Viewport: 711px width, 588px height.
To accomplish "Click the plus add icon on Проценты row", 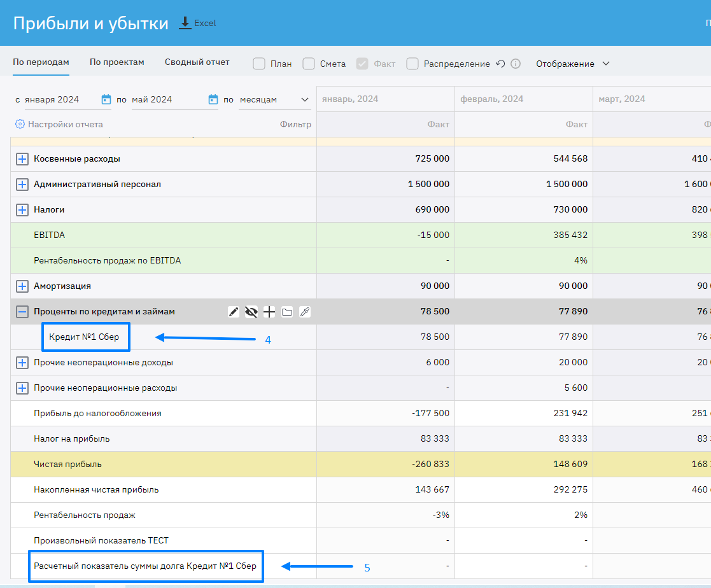I will pyautogui.click(x=269, y=312).
